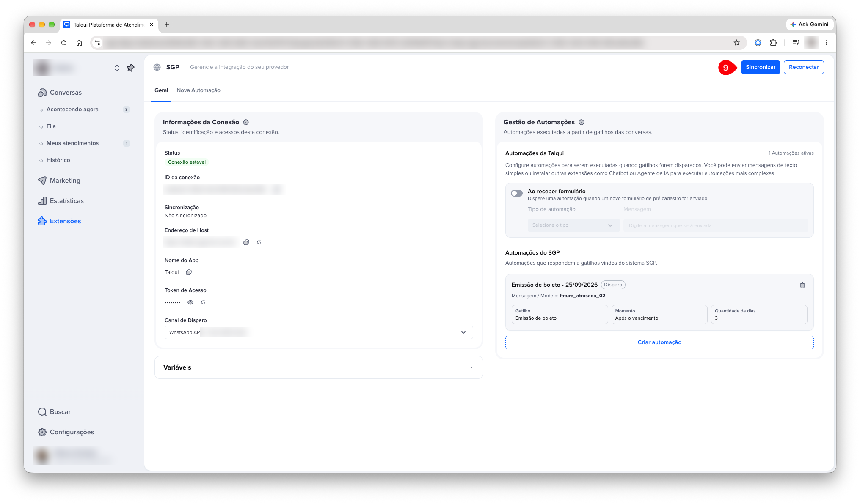Click the browser back arrow

click(33, 43)
